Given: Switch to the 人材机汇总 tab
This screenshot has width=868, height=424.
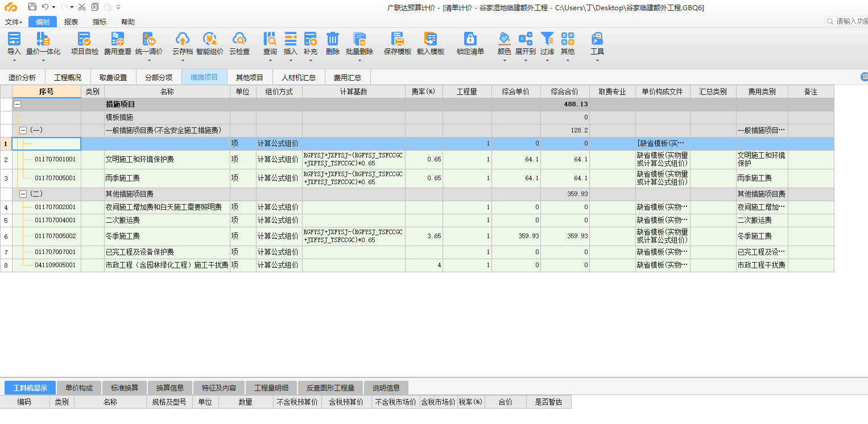Looking at the screenshot, I should click(300, 77).
